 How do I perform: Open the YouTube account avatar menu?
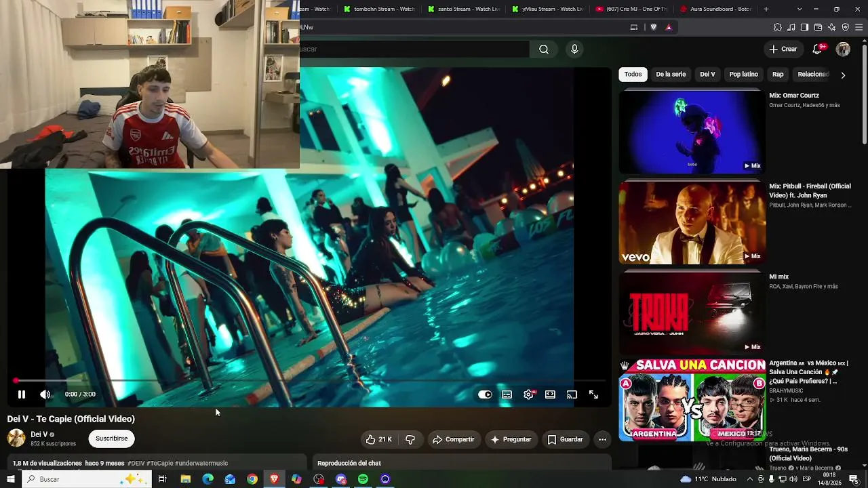843,49
